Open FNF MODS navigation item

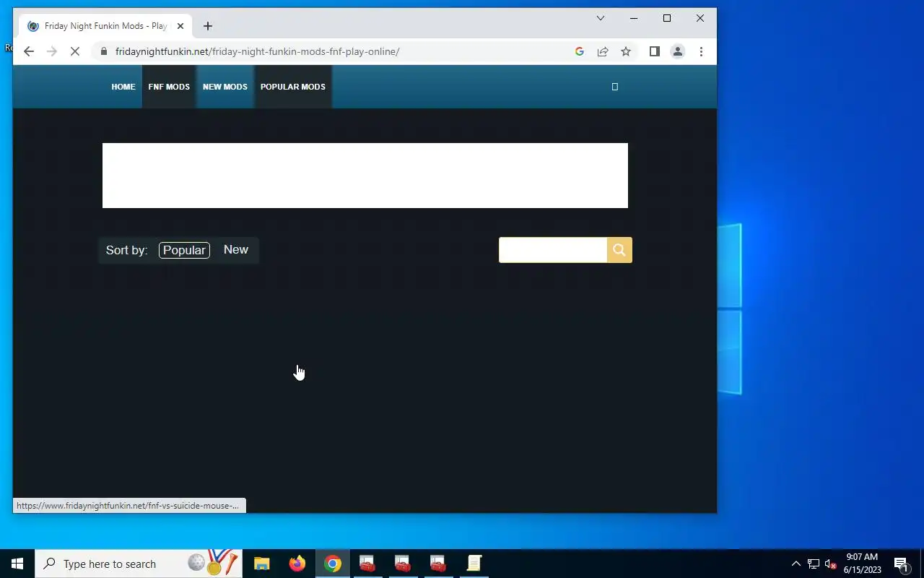pyautogui.click(x=169, y=87)
